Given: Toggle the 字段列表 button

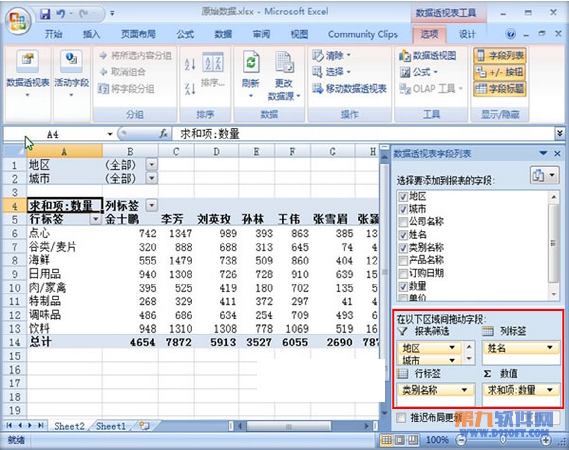Looking at the screenshot, I should (500, 56).
